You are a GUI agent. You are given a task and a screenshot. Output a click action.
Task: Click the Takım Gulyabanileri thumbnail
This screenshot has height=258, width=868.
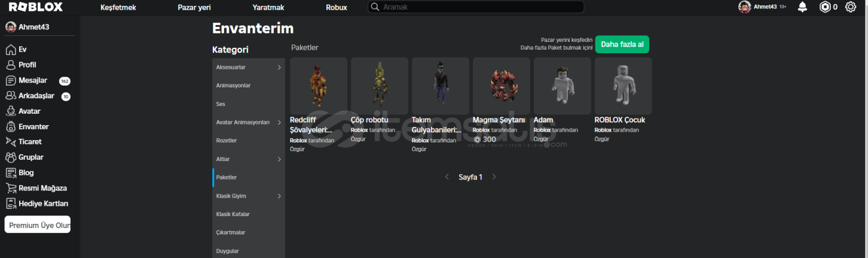click(x=441, y=86)
